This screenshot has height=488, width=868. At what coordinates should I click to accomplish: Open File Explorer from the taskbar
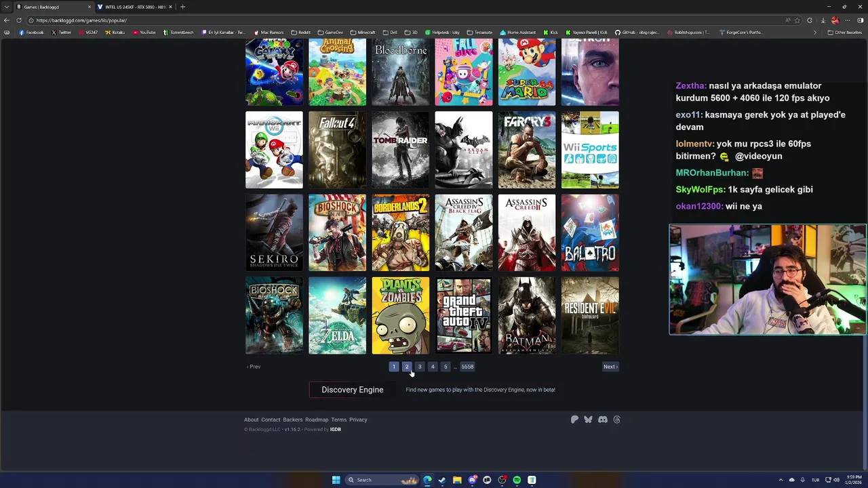pyautogui.click(x=457, y=480)
